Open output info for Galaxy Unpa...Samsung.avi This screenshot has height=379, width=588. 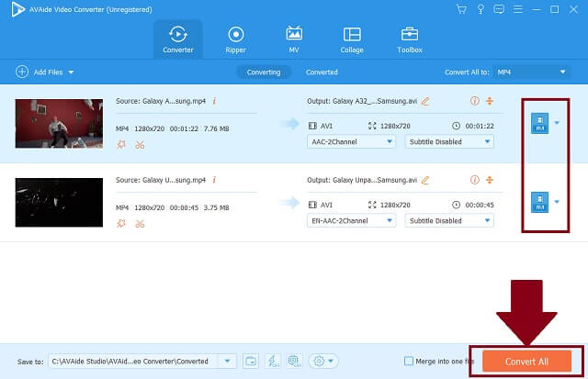[x=475, y=180]
